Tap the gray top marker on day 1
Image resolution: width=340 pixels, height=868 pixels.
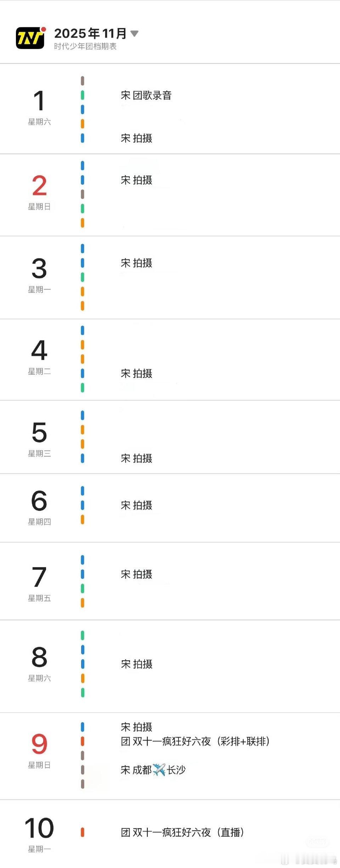83,81
